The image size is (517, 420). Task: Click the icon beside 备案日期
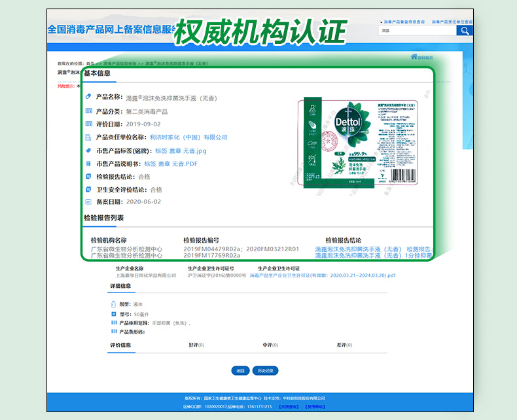pos(88,201)
